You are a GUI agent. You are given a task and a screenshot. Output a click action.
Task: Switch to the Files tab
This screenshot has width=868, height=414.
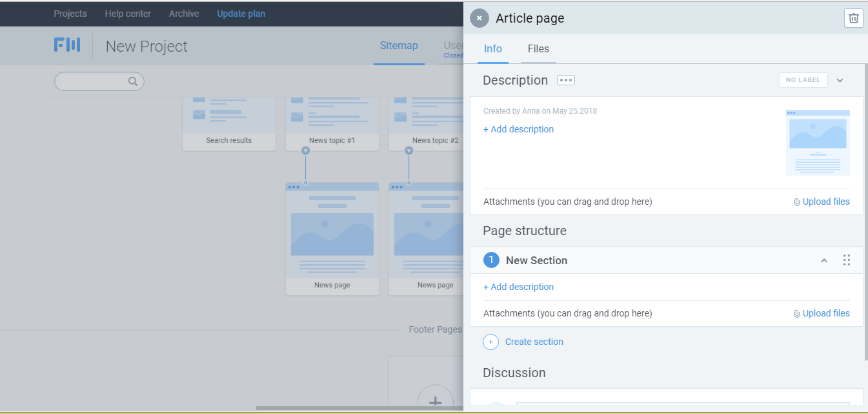click(538, 48)
